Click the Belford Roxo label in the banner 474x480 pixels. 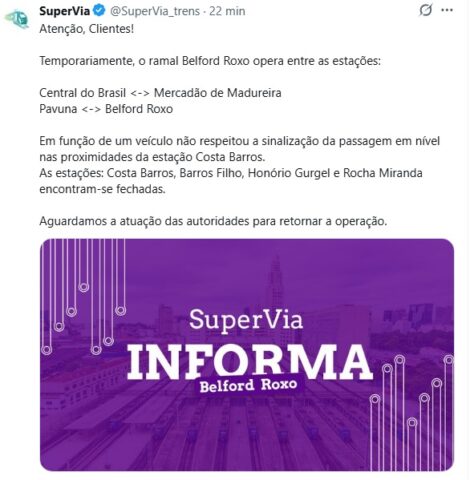pyautogui.click(x=248, y=385)
